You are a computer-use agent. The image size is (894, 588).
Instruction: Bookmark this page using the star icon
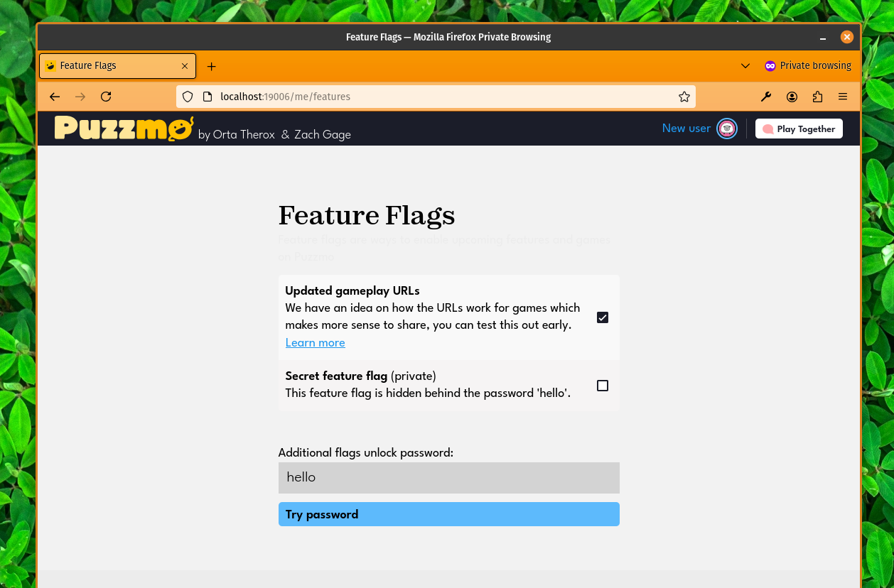(x=684, y=97)
